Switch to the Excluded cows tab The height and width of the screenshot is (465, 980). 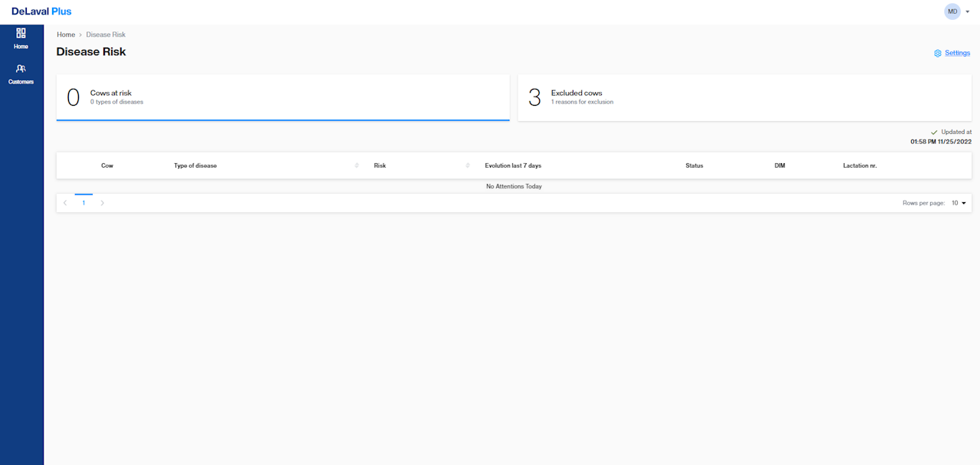[x=744, y=97]
